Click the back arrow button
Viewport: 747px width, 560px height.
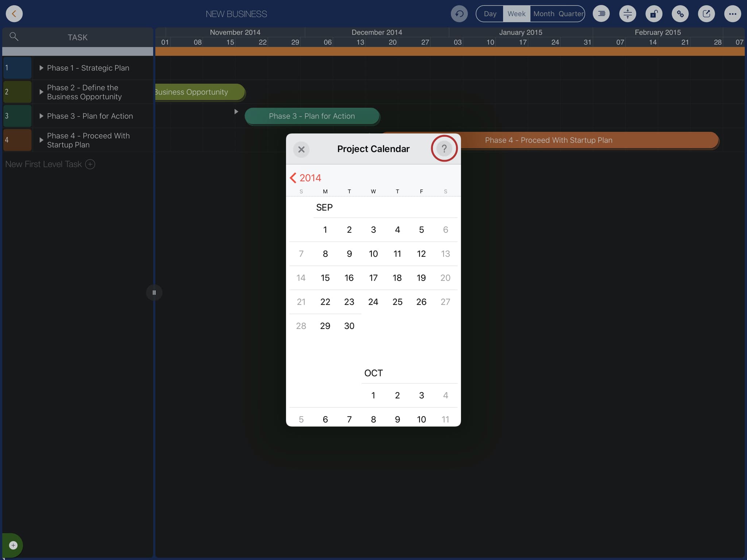(x=14, y=14)
